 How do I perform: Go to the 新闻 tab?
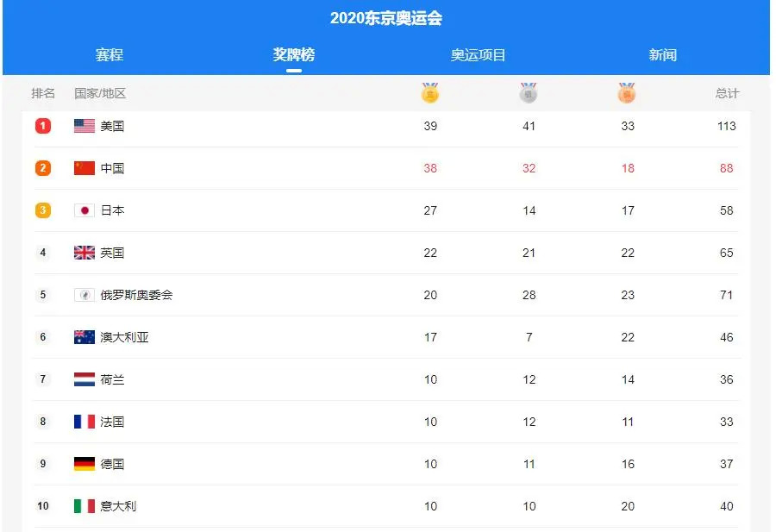click(663, 55)
